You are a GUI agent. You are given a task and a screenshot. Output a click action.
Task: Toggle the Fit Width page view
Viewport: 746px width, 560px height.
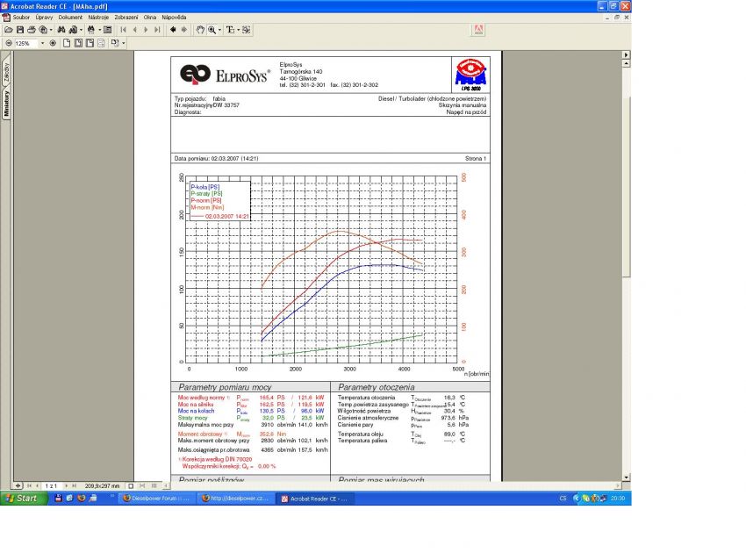click(x=90, y=43)
